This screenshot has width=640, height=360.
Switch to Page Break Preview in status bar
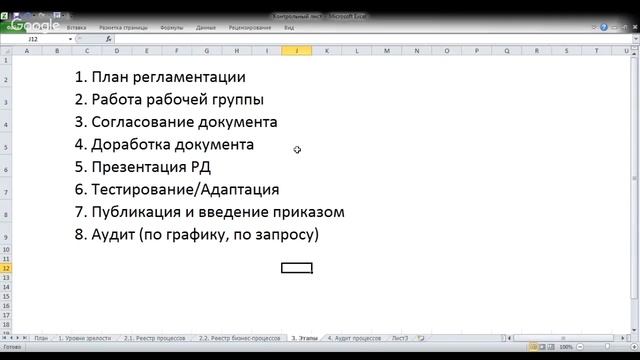(x=551, y=347)
